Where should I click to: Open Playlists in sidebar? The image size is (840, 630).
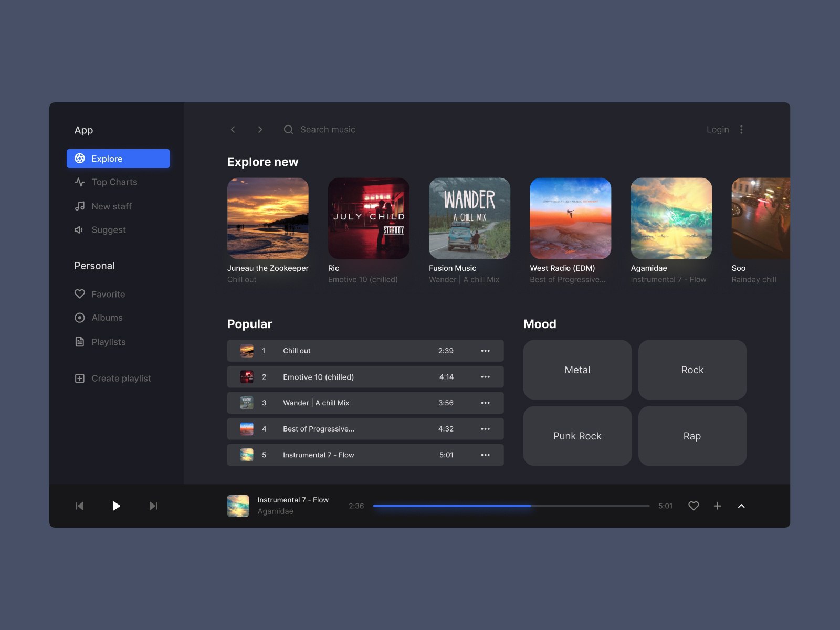(100, 342)
